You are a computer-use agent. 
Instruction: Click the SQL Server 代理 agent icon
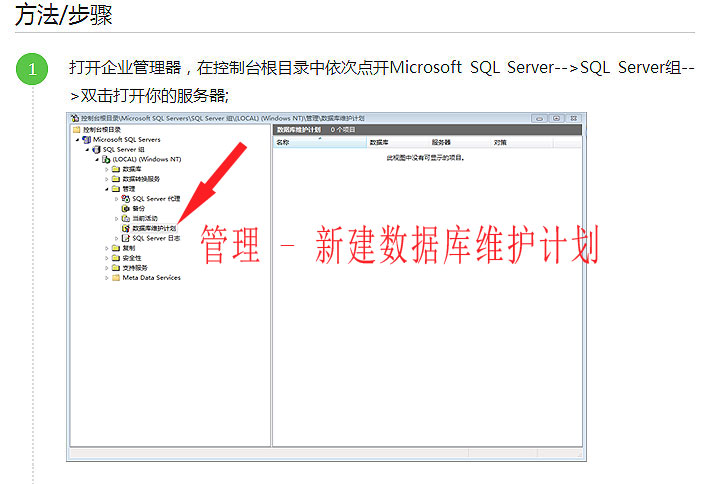pos(126,199)
